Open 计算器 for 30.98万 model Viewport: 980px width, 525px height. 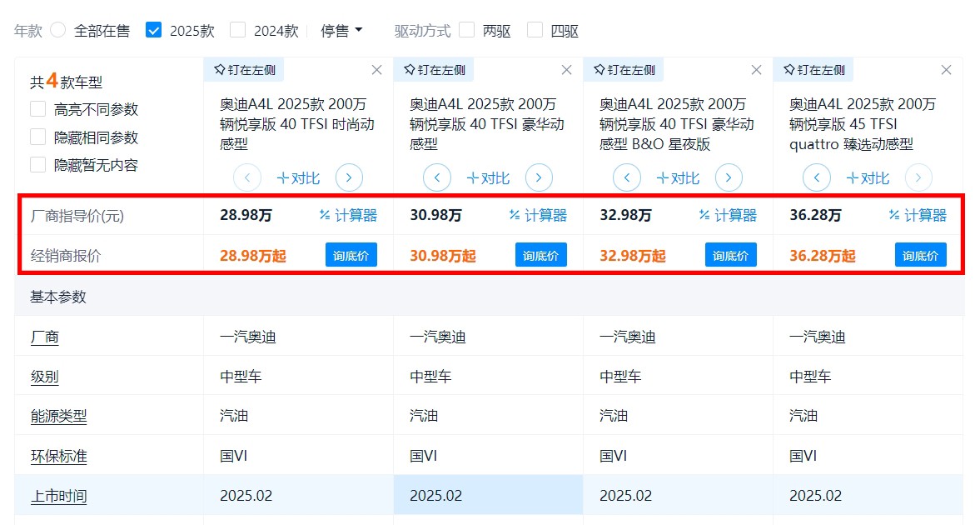click(x=538, y=215)
